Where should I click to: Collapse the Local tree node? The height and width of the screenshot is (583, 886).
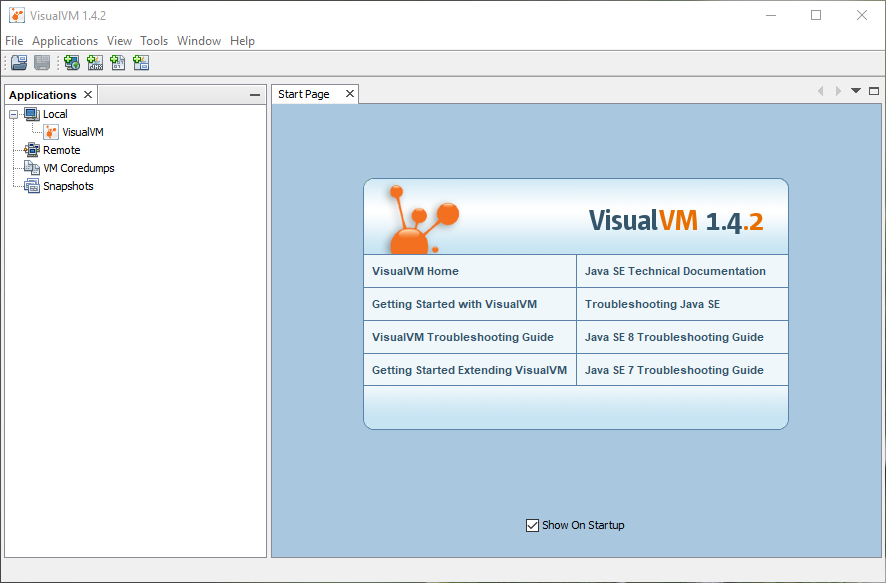click(x=14, y=114)
